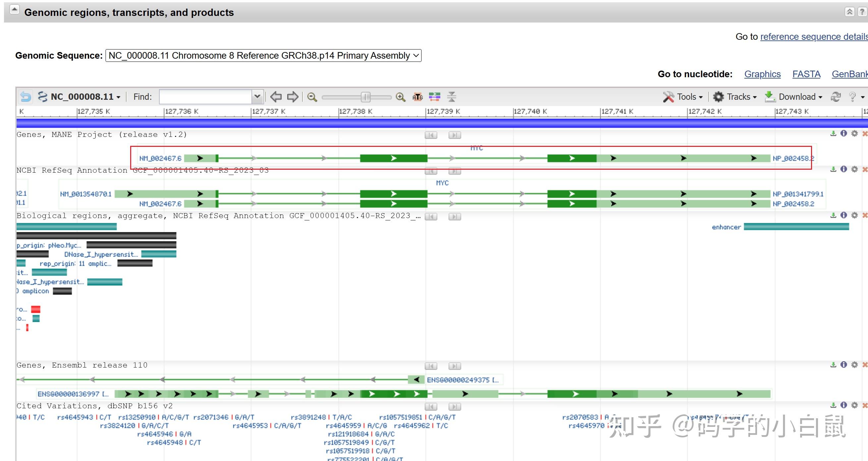Open Genomic Sequence assembly dropdown
868x461 pixels.
tap(263, 56)
